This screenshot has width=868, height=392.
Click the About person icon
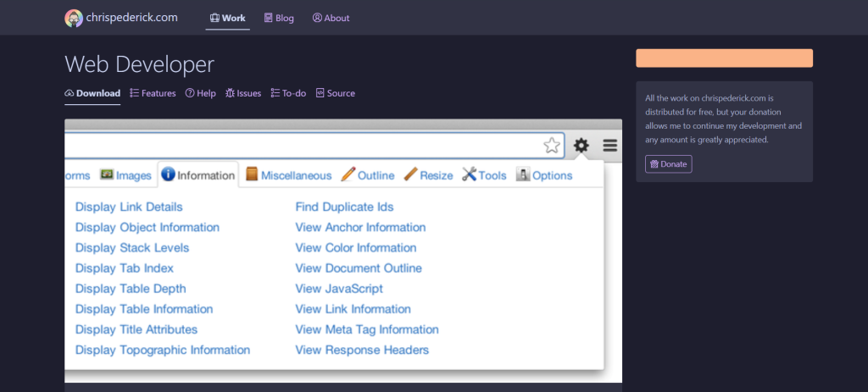click(317, 19)
